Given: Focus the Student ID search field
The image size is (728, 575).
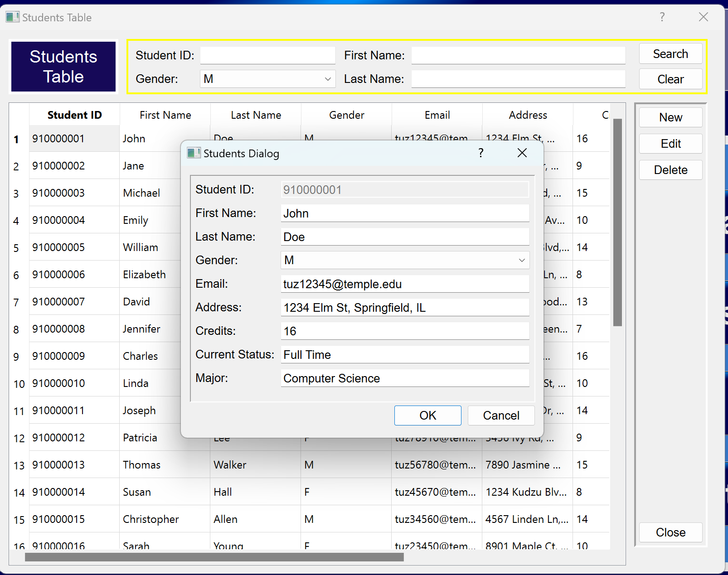Looking at the screenshot, I should 267,55.
